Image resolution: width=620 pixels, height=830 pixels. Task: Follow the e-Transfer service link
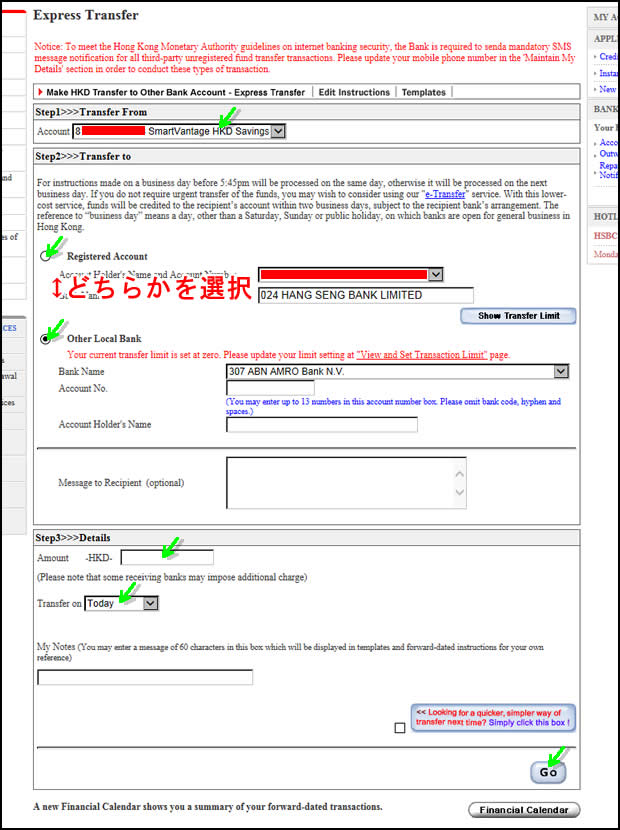pyautogui.click(x=445, y=194)
